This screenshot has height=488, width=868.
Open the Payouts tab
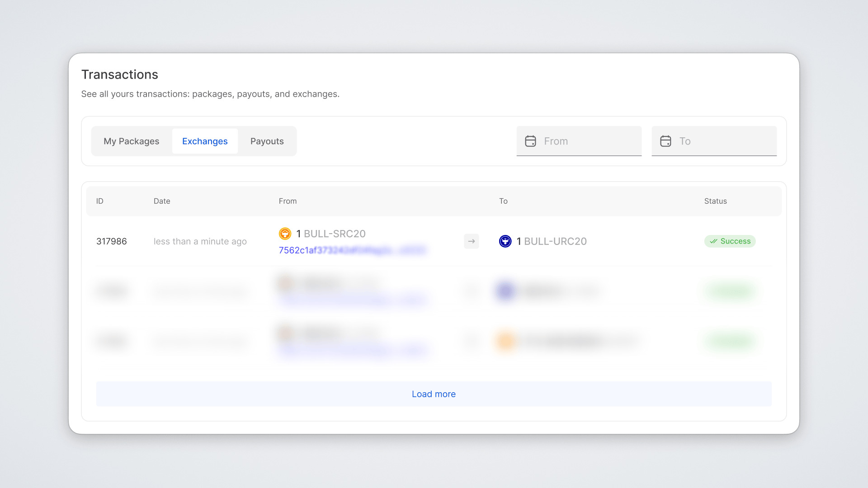[x=267, y=141]
